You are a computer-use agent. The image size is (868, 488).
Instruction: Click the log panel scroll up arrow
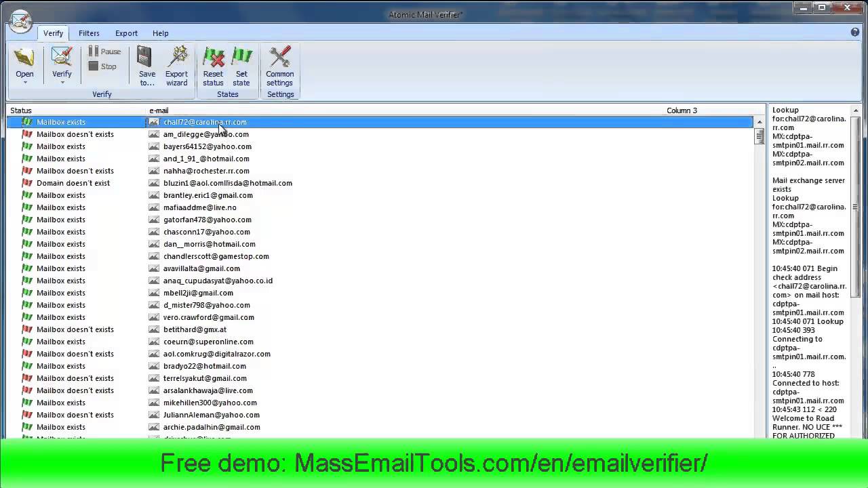(x=856, y=110)
